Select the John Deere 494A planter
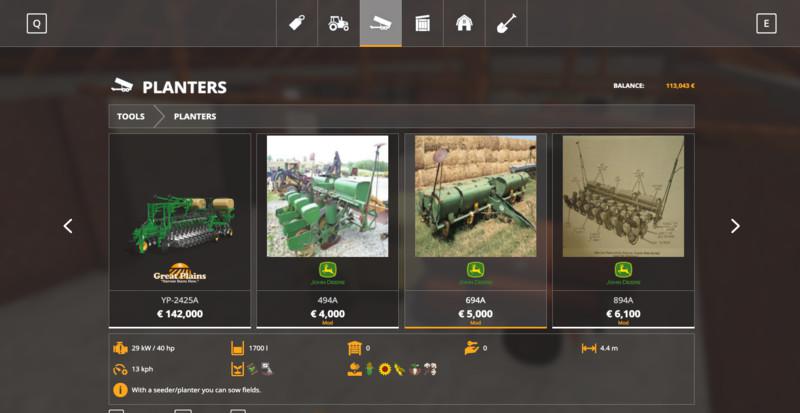 [x=328, y=230]
